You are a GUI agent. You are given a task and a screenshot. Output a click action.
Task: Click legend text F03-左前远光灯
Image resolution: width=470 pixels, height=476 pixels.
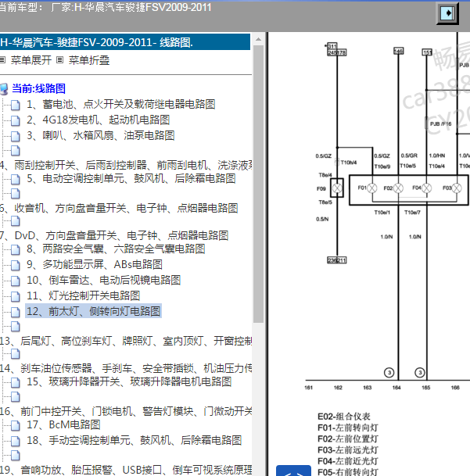(x=348, y=450)
